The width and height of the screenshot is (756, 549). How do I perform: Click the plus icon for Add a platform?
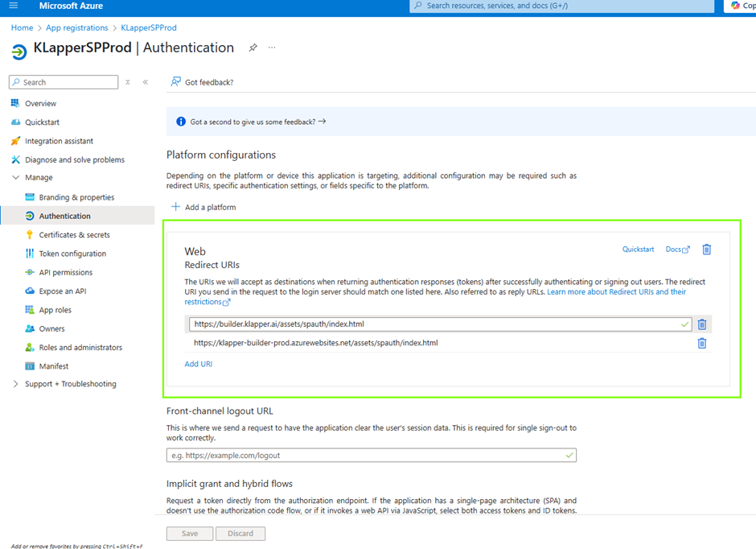[175, 206]
